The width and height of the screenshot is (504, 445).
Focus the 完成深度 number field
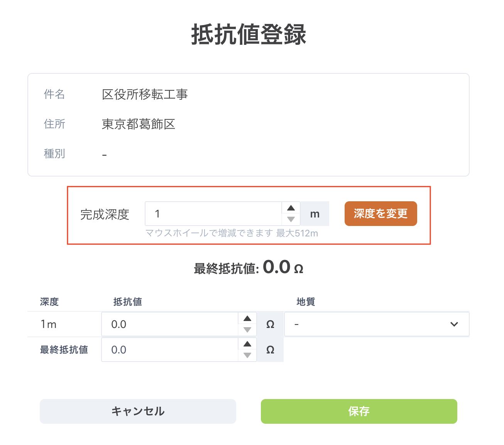[x=213, y=214]
